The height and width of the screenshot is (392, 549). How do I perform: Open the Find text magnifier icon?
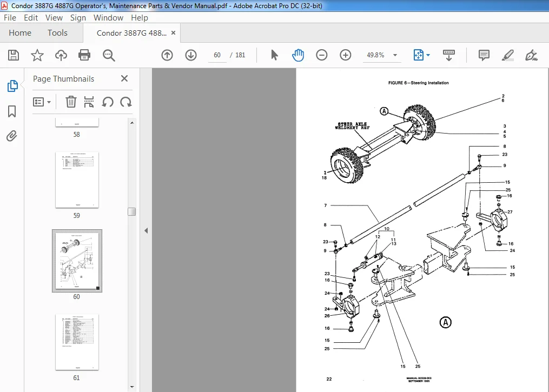click(x=109, y=55)
